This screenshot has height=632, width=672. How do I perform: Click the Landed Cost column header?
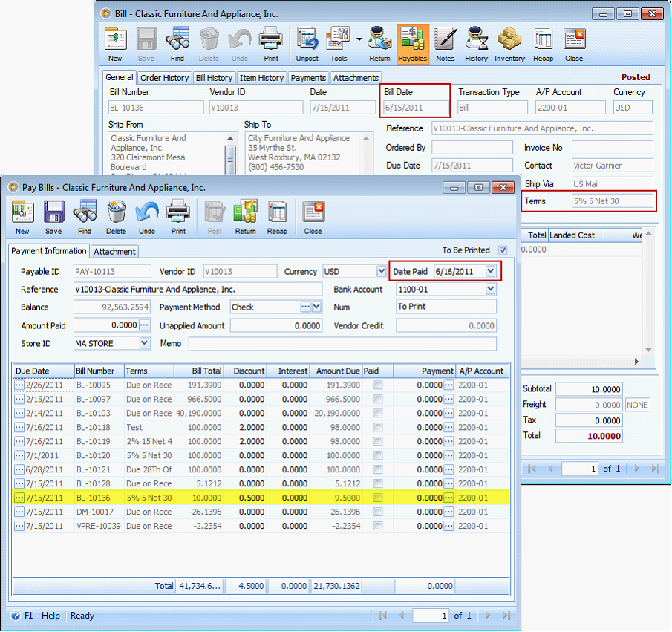[575, 235]
